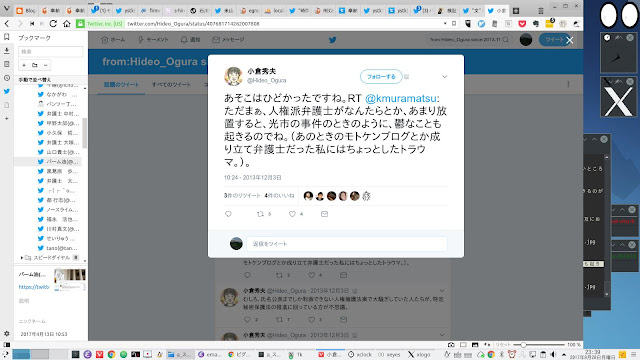Viewport: 640px width, 360px height.
Task: Open the tweet options chevron menu
Action: (444, 76)
